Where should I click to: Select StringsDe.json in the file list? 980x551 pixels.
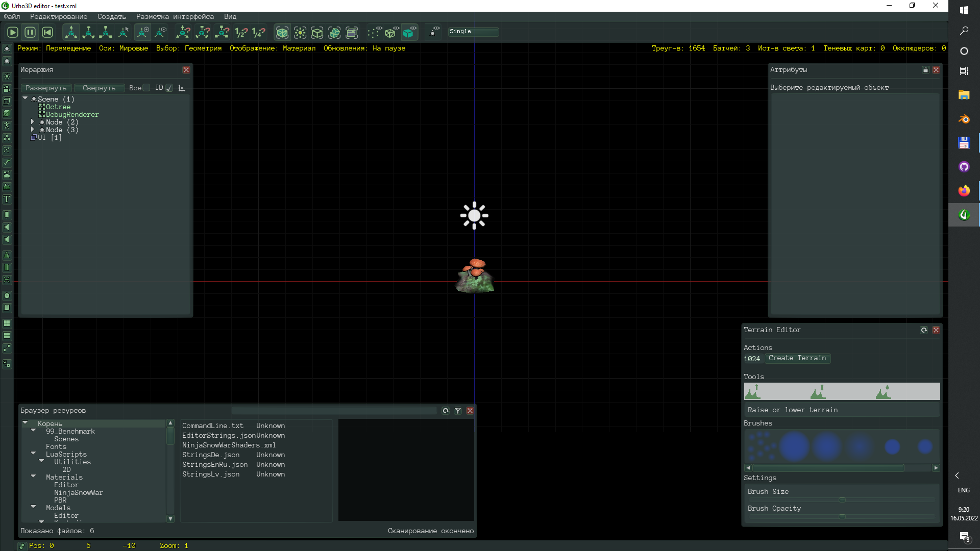tap(211, 455)
